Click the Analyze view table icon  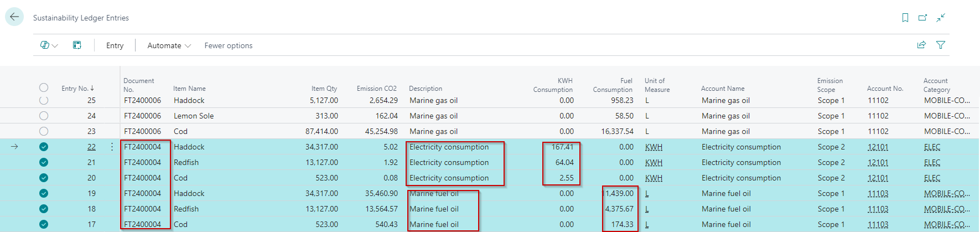coord(77,45)
